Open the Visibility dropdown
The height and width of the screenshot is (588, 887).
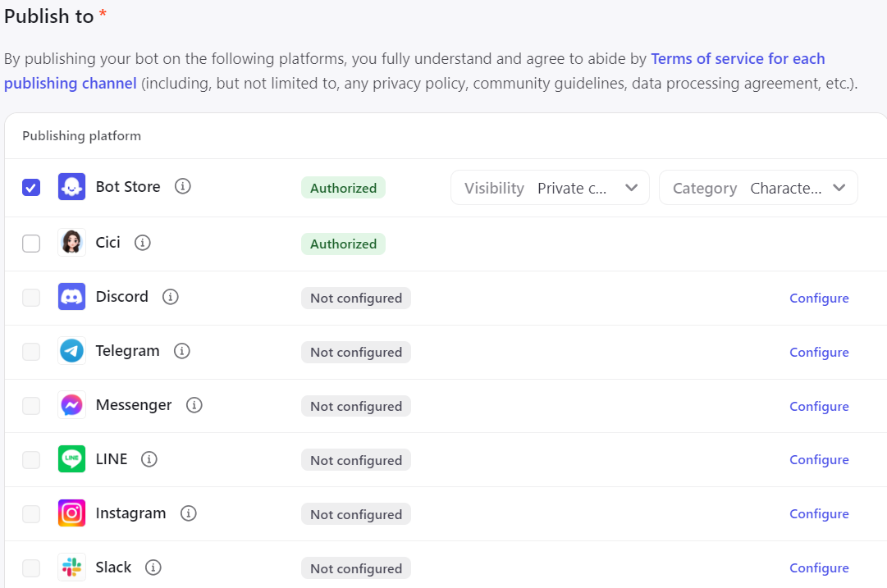tap(550, 188)
